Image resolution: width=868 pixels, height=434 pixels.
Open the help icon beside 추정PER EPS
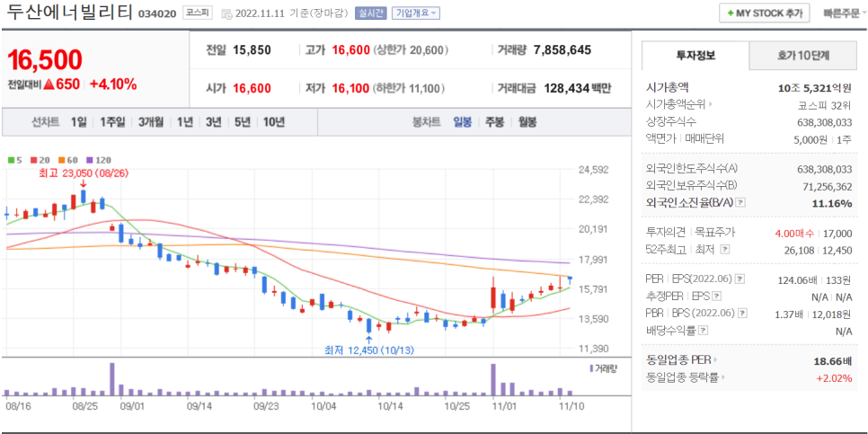pos(717,297)
